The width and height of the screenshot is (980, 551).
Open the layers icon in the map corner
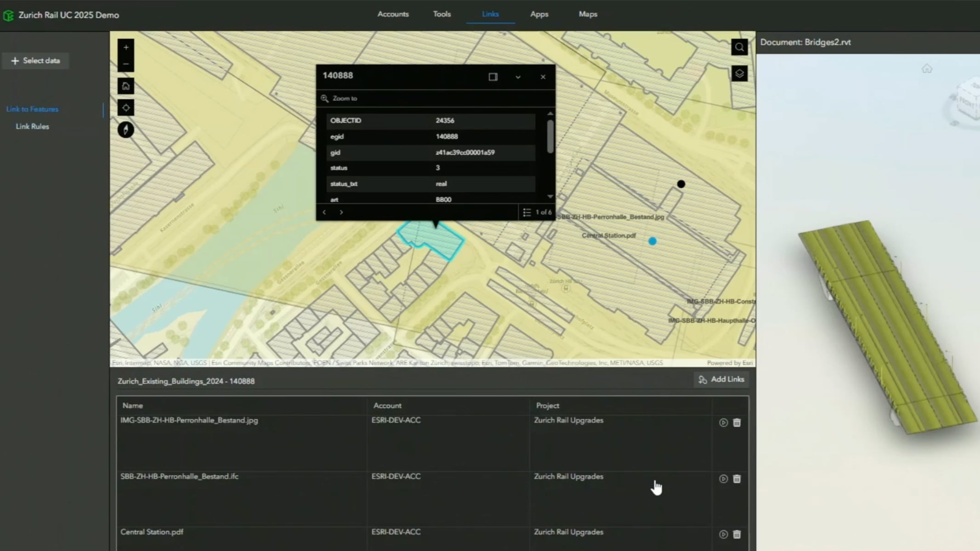[739, 73]
